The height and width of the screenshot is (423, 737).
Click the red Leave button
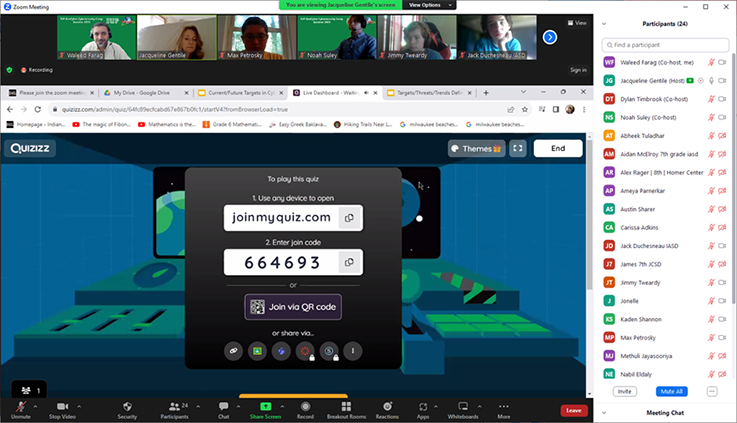tap(574, 410)
